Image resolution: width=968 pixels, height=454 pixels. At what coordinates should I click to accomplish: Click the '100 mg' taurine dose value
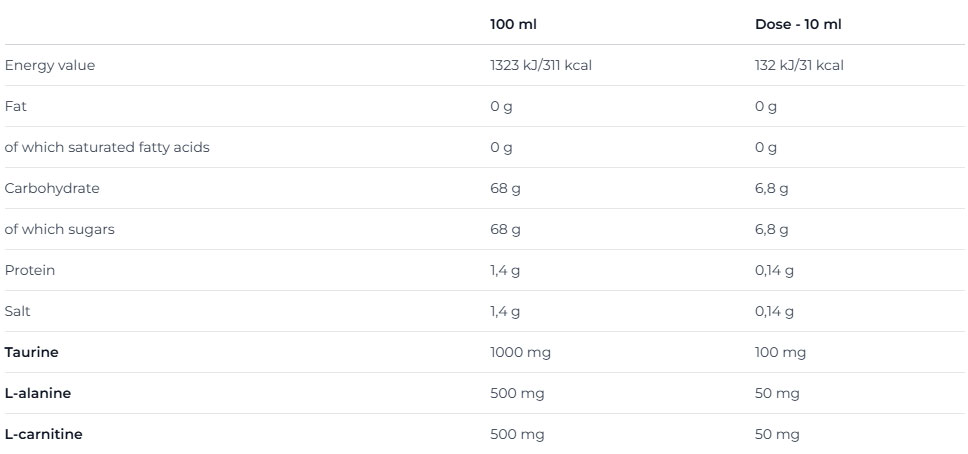pyautogui.click(x=780, y=353)
